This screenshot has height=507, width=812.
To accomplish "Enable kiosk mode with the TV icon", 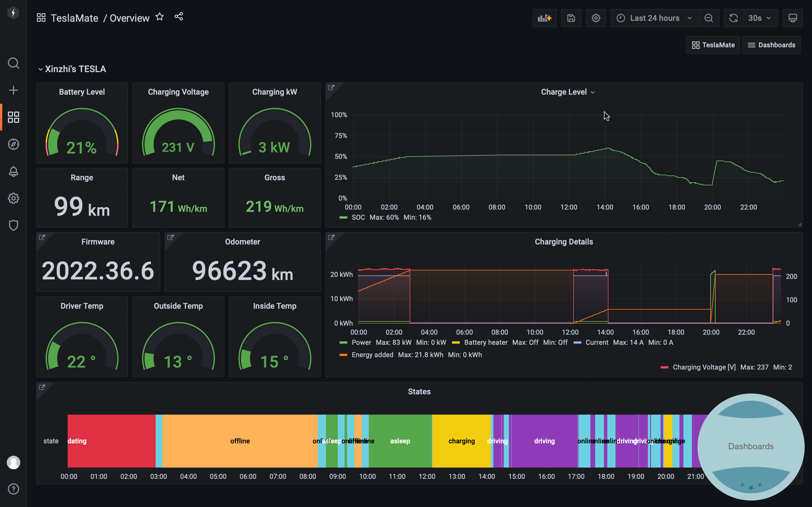I will 793,18.
